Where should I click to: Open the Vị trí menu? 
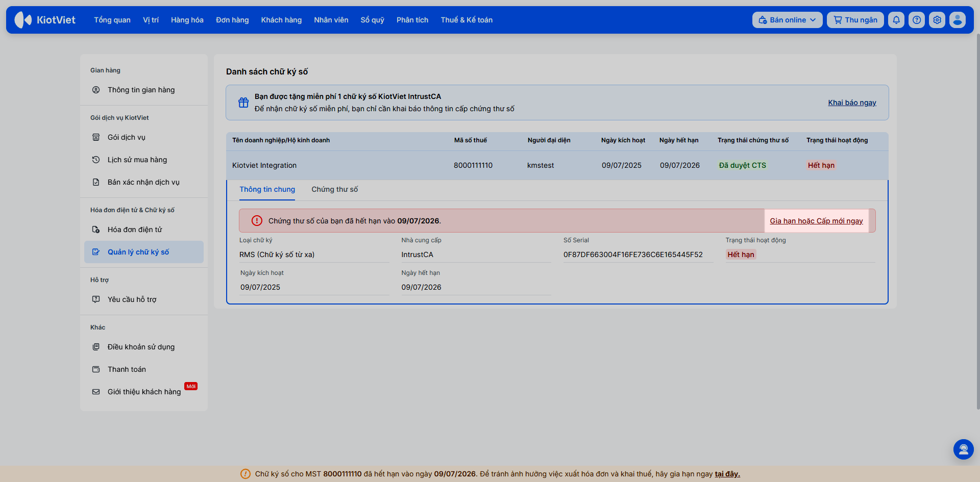point(151,20)
